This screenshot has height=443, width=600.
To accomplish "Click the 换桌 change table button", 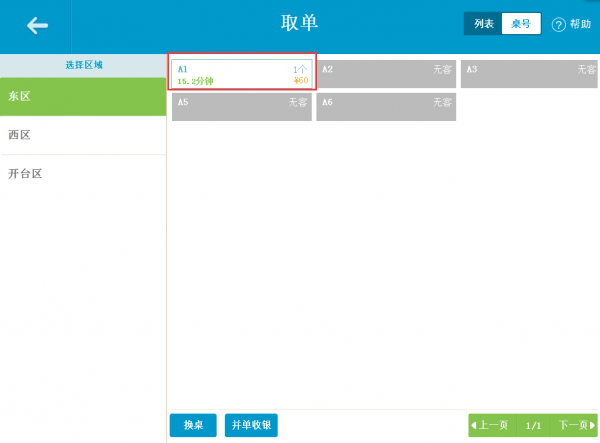I will pos(193,425).
